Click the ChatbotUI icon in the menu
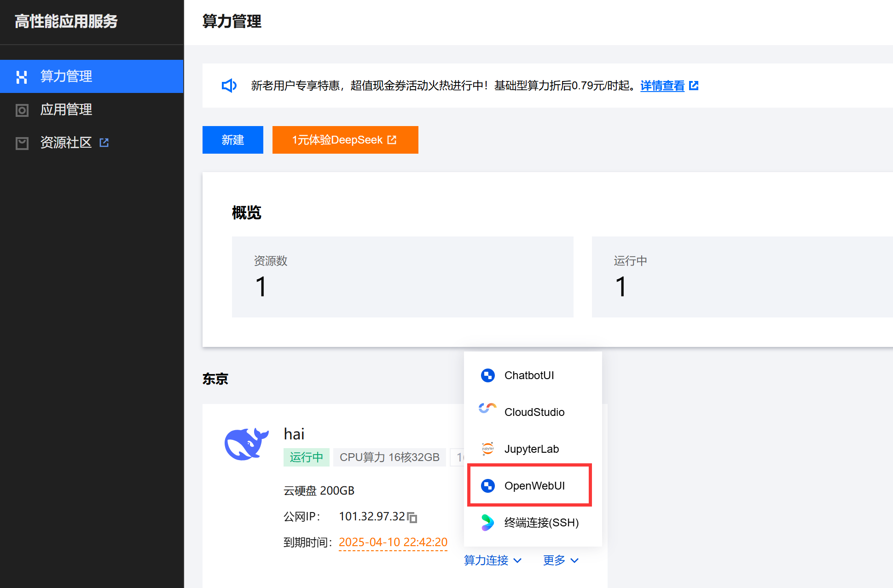Viewport: 893px width, 588px height. 487,375
